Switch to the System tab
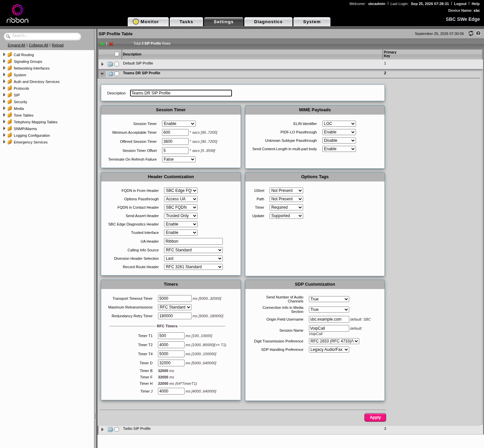The height and width of the screenshot is (448, 484). pos(312,22)
